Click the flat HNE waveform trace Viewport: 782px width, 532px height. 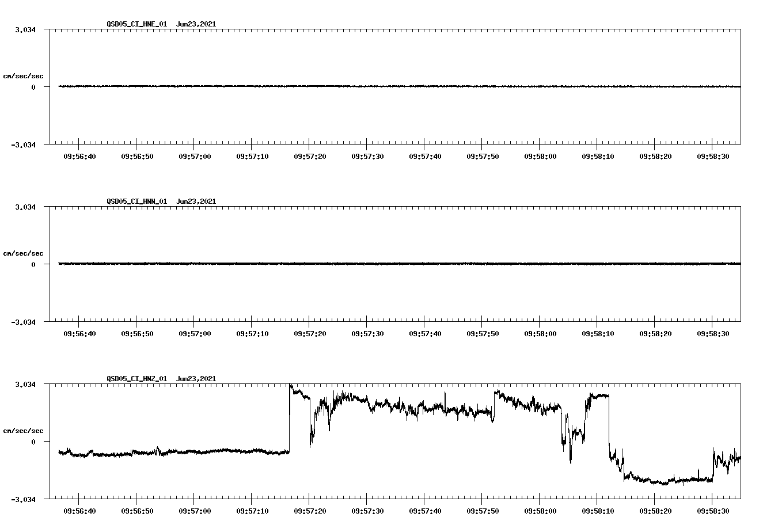[400, 86]
